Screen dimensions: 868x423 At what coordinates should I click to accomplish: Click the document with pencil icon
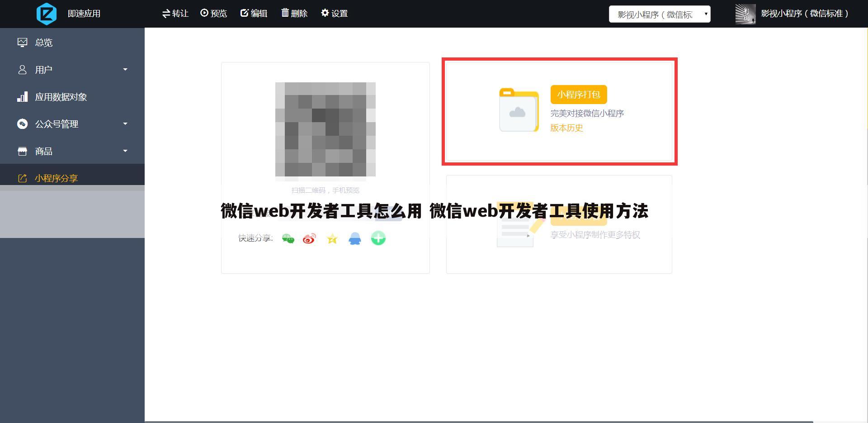pyautogui.click(x=520, y=225)
